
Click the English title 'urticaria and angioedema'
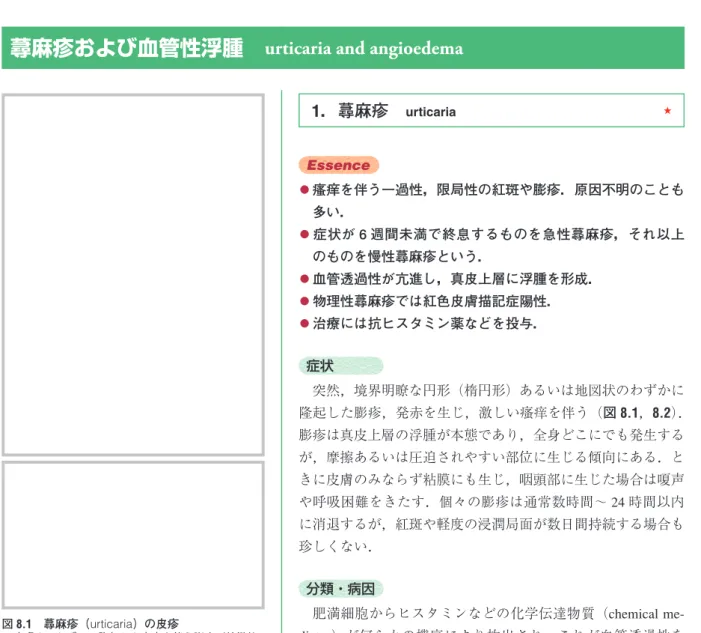click(364, 48)
